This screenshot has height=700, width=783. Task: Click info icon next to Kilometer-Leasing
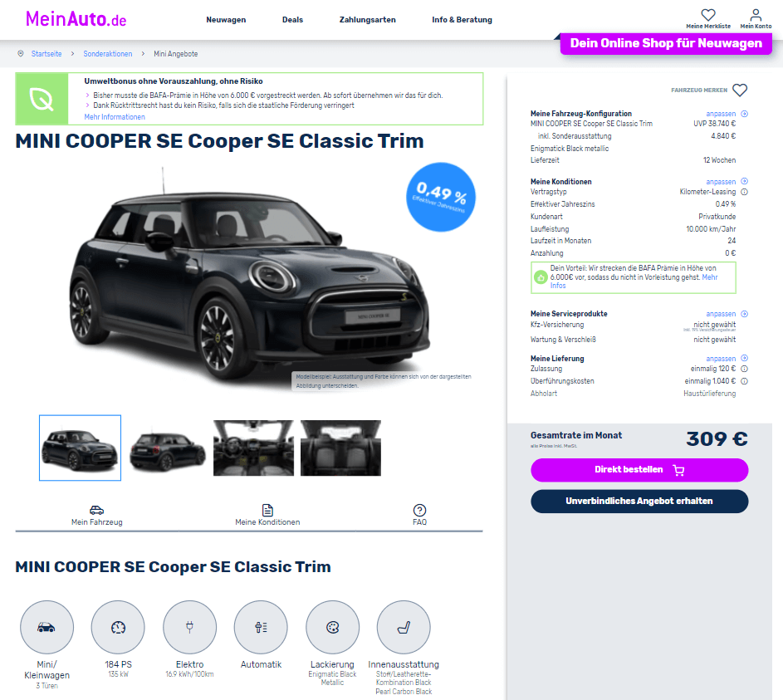click(x=744, y=192)
